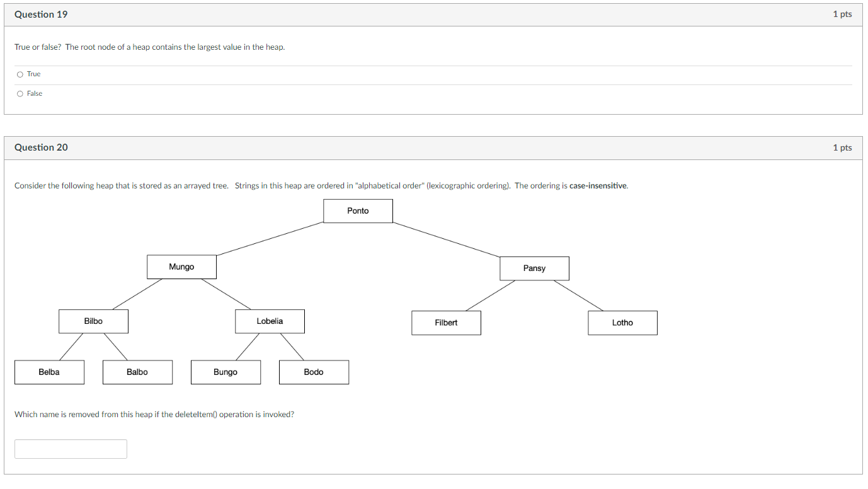
Task: Click the Ponto root node box
Action: point(358,210)
